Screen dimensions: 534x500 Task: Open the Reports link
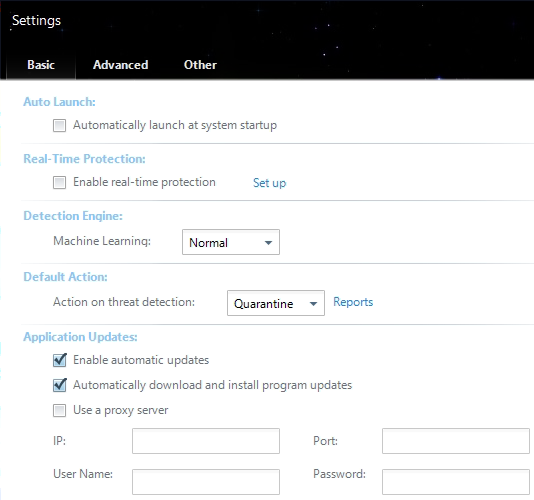(x=353, y=302)
